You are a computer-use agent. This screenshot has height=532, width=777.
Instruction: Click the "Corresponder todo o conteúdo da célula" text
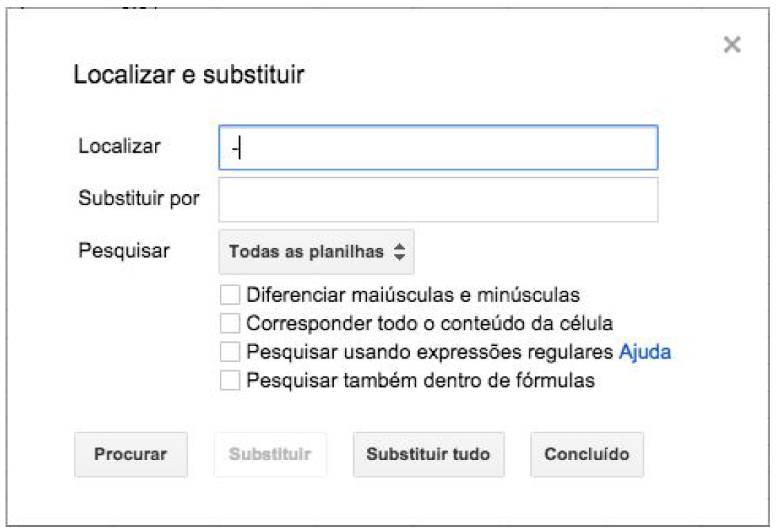429,323
